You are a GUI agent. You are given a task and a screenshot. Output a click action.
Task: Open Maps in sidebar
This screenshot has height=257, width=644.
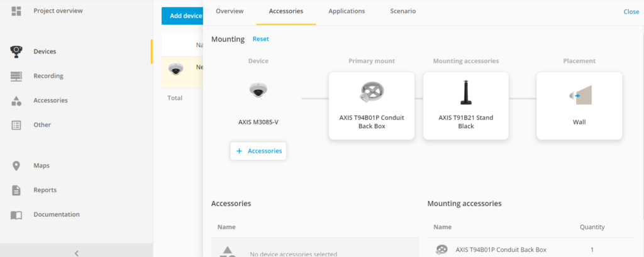click(x=42, y=166)
